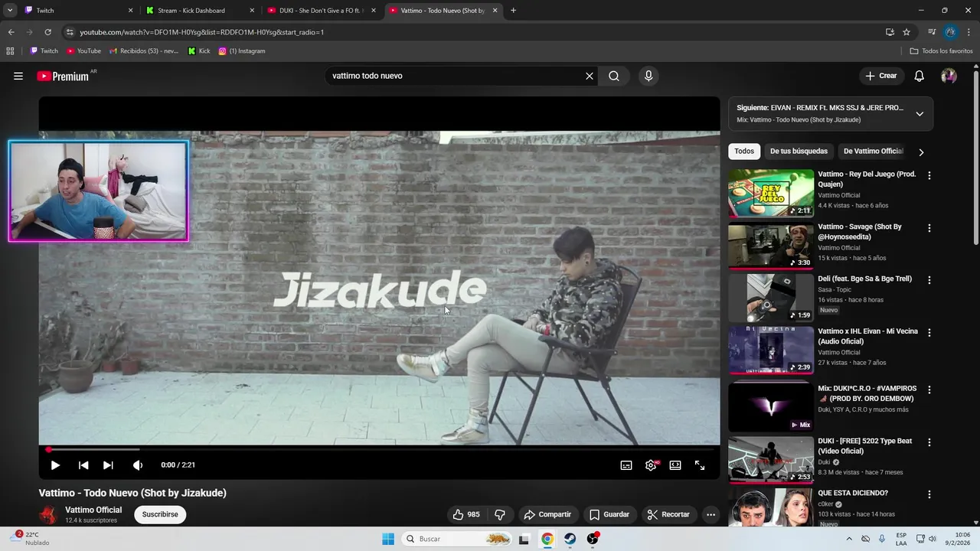Go back in browser history
Viewport: 980px width, 551px height.
point(11,32)
